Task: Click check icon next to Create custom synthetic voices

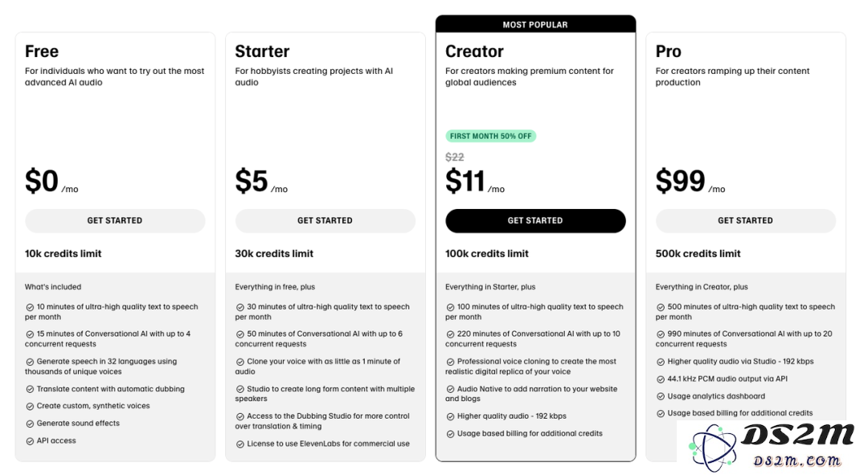Action: coord(30,407)
